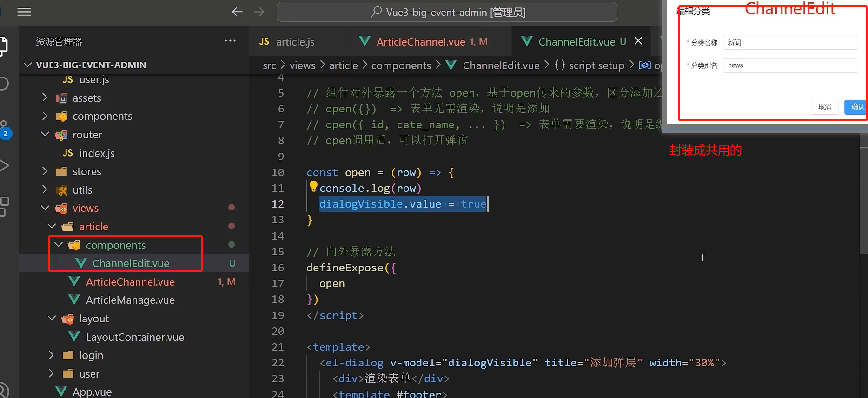Click the 分类别名 input field with news
The width and height of the screenshot is (868, 398).
tap(790, 65)
